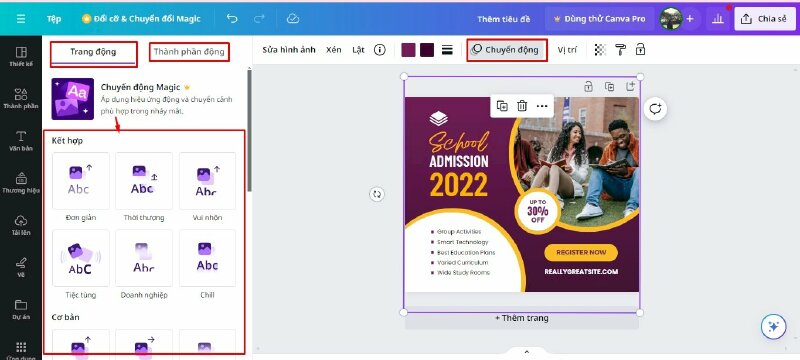This screenshot has width=800, height=360.
Task: Redo the last action
Action: pos(259,19)
